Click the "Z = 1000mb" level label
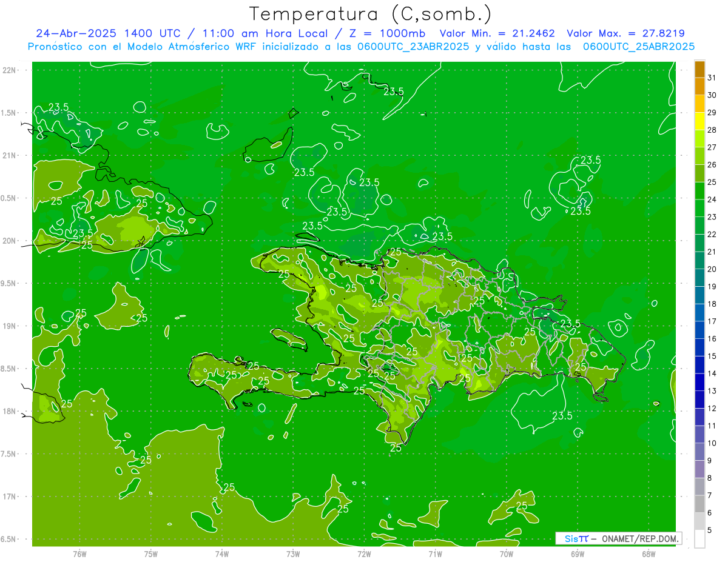The height and width of the screenshot is (562, 728). (x=386, y=33)
